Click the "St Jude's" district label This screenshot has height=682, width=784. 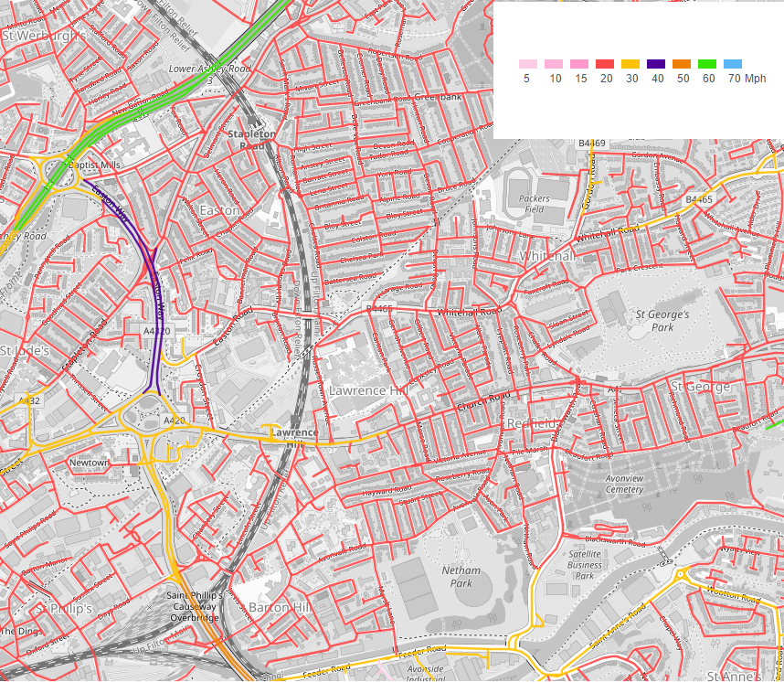(x=25, y=351)
